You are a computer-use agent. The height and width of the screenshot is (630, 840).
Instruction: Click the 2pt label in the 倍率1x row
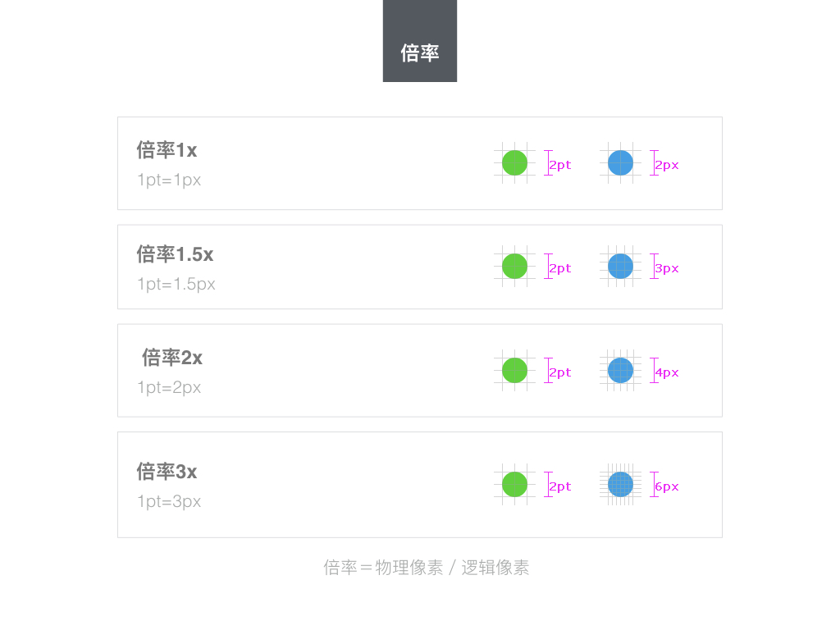[x=560, y=165]
